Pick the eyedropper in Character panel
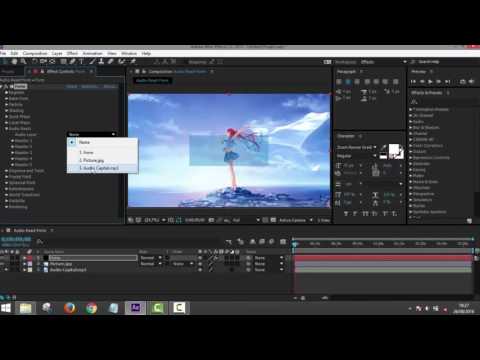Screen dimensions: 480x360 384,147
